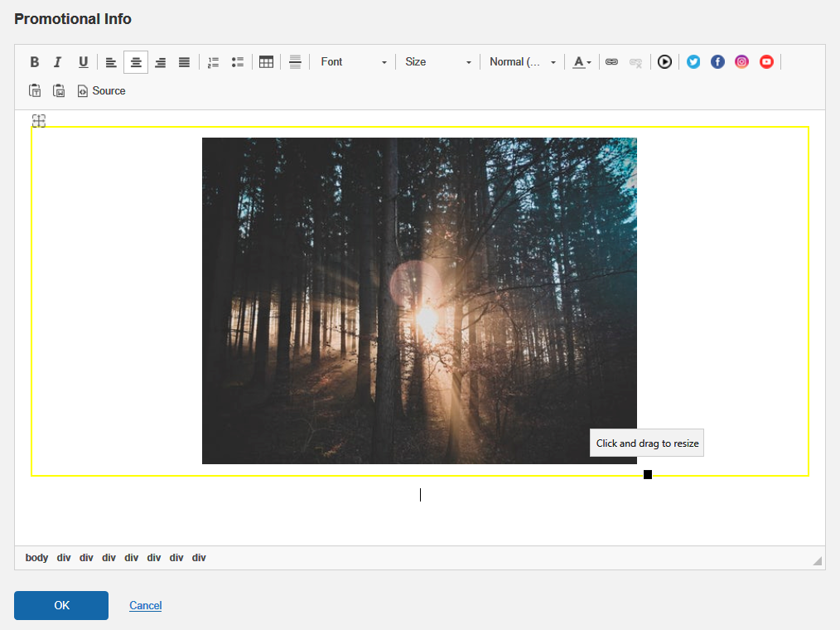
Task: Insert a link using chain icon
Action: tap(611, 62)
